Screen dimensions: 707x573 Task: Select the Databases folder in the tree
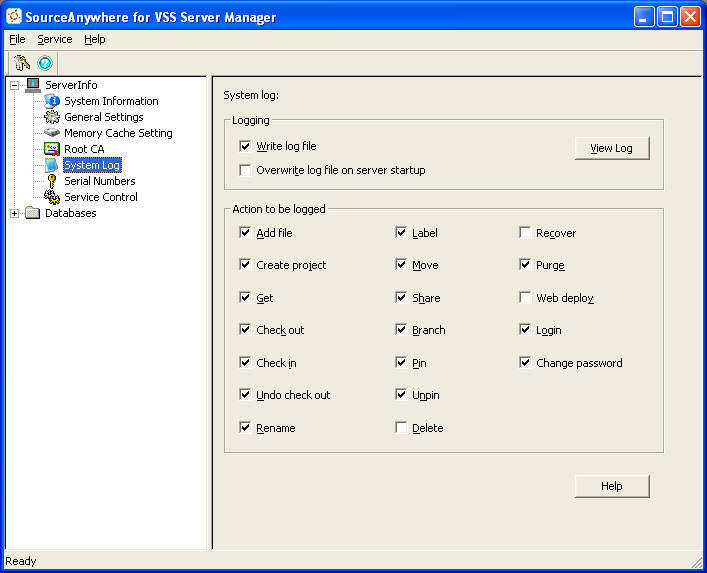coord(70,213)
